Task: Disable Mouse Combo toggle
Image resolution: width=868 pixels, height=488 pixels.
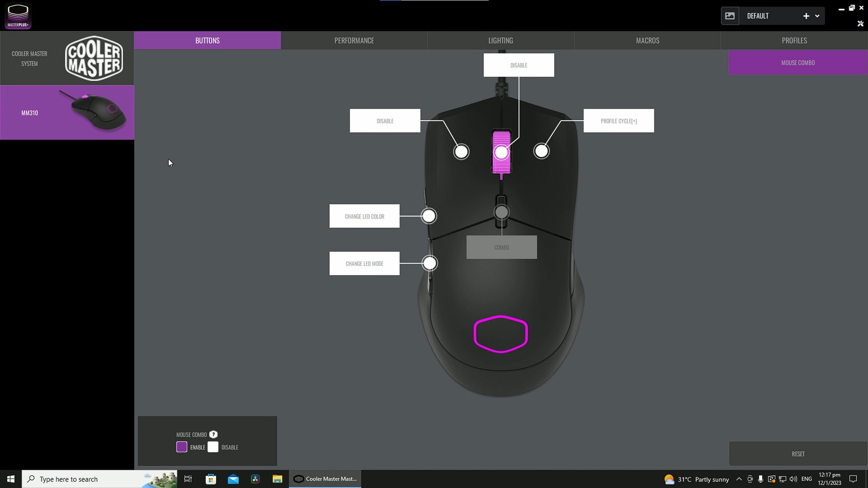Action: (213, 447)
